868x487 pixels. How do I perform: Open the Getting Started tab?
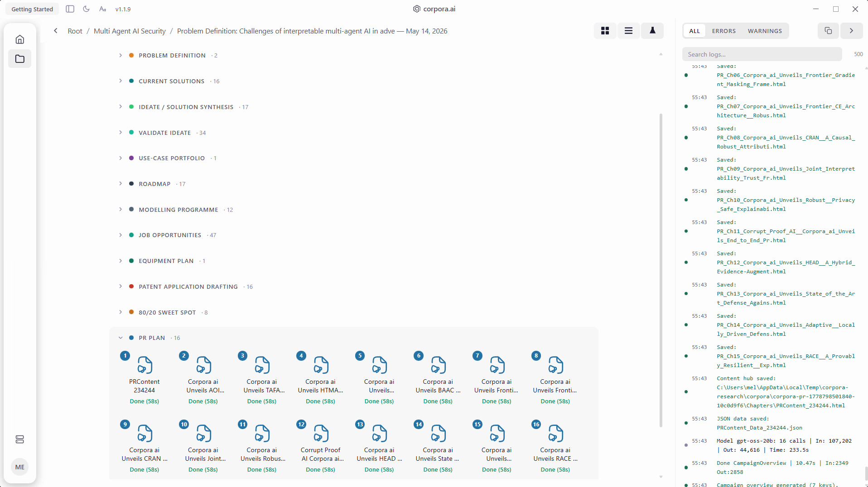32,9
